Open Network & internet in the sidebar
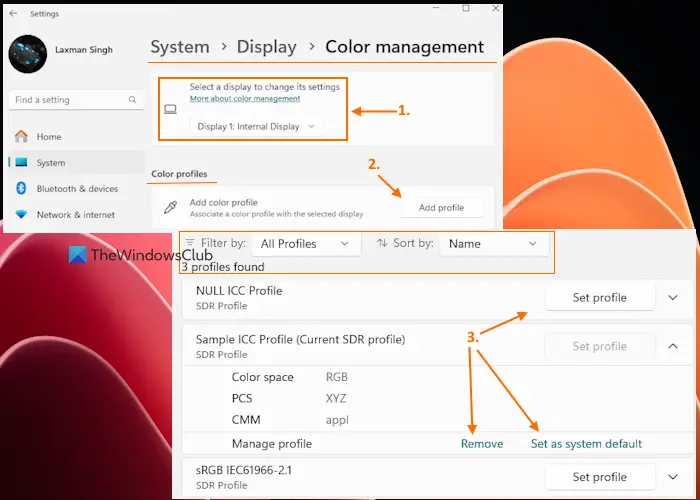 [76, 215]
